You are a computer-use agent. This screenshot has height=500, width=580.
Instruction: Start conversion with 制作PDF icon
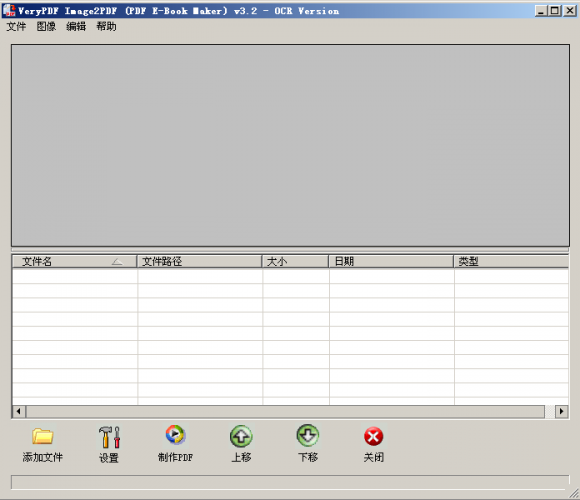coord(175,435)
